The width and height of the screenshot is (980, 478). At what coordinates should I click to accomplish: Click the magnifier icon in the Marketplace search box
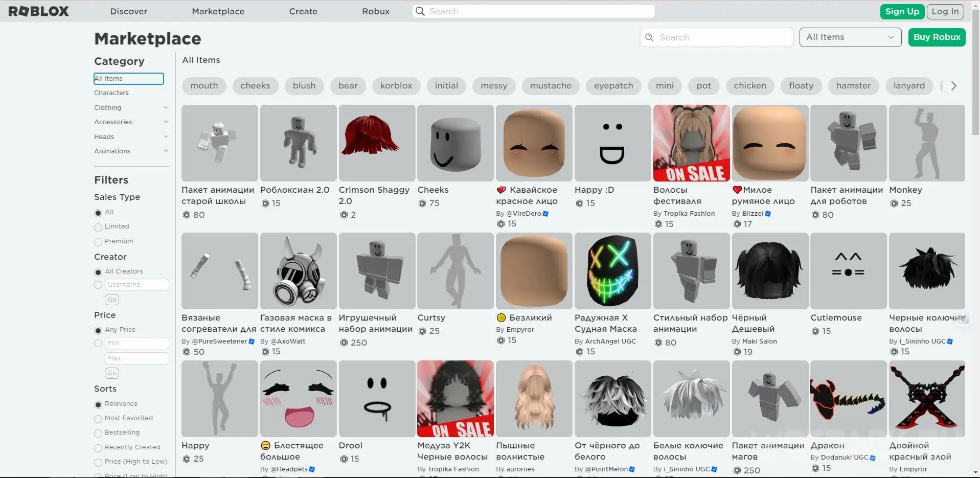(x=649, y=37)
